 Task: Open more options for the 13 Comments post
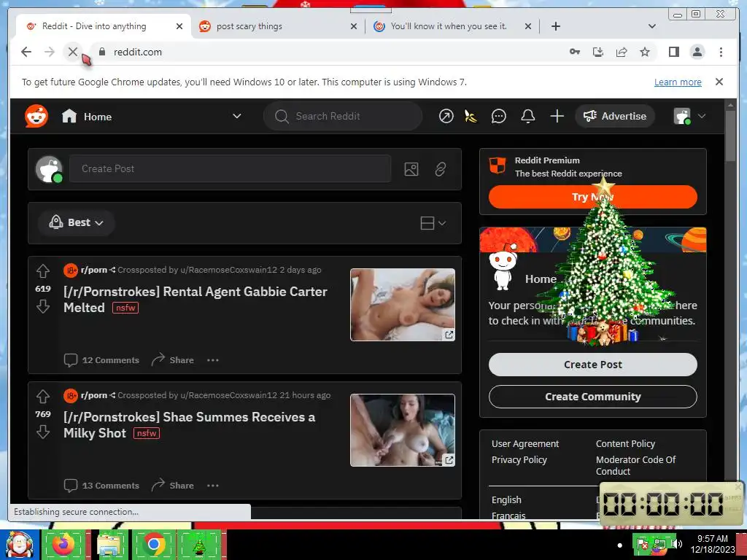(x=213, y=486)
